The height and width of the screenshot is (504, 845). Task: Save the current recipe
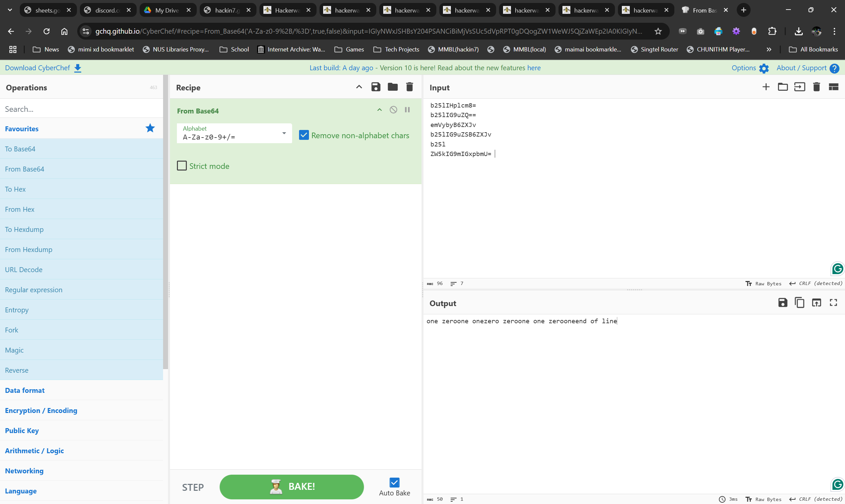tap(375, 87)
